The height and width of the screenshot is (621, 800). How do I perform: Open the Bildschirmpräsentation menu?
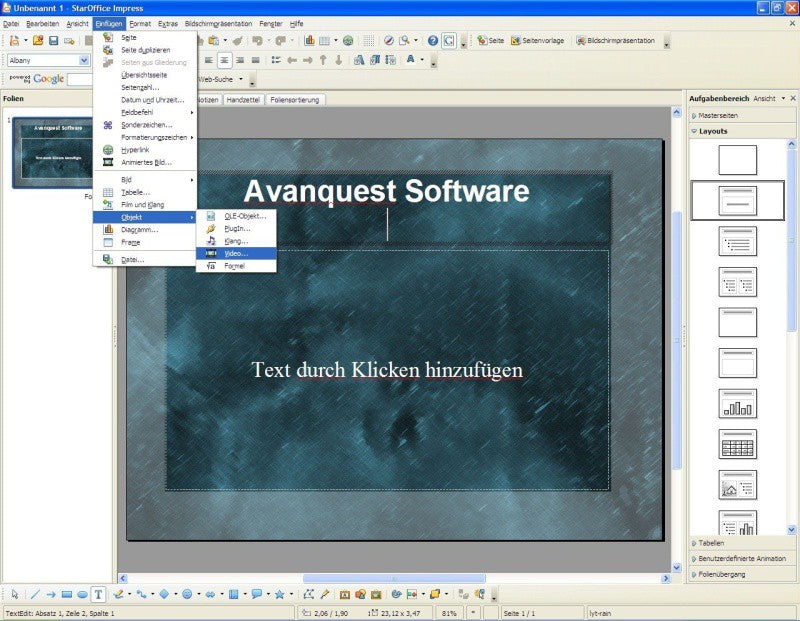tap(218, 23)
